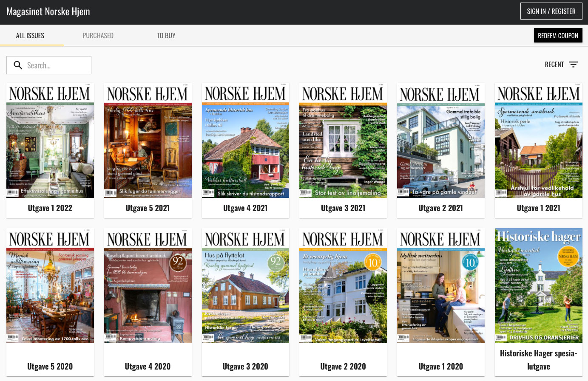Open the Utgave 4 2021 cover thumbnail
588x381 pixels.
pyautogui.click(x=245, y=141)
